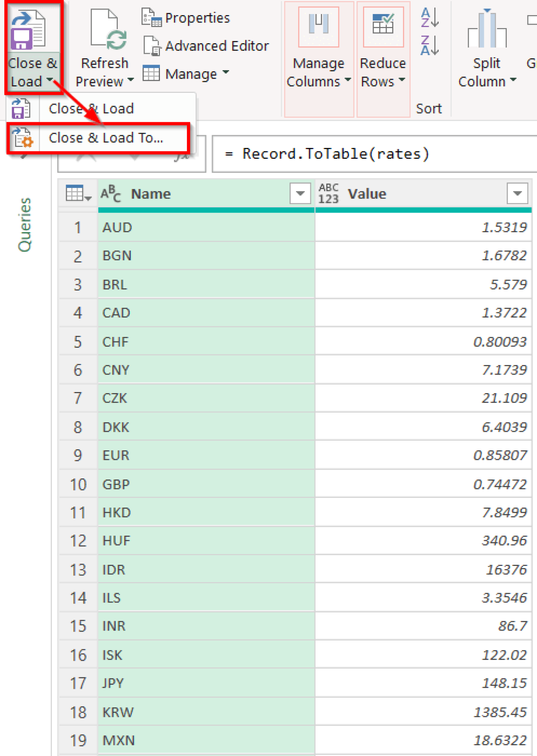Select the HUF cell
The height and width of the screenshot is (756, 537).
206,541
